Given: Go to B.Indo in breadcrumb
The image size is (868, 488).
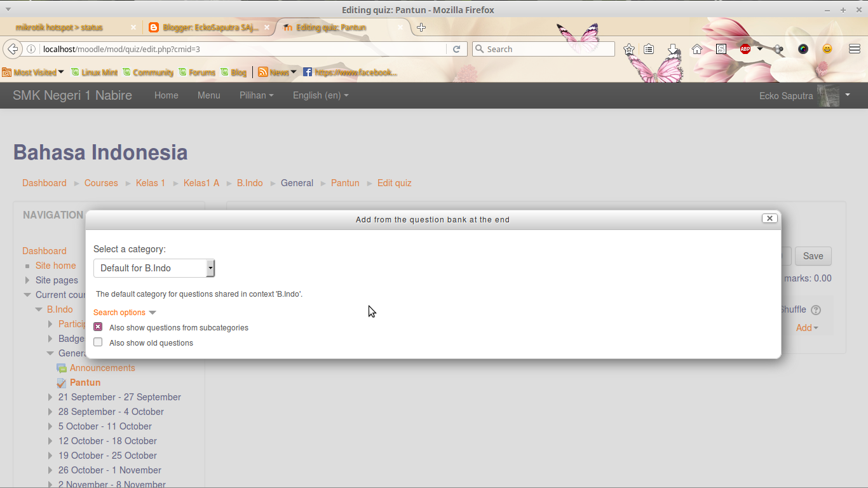Looking at the screenshot, I should (250, 183).
